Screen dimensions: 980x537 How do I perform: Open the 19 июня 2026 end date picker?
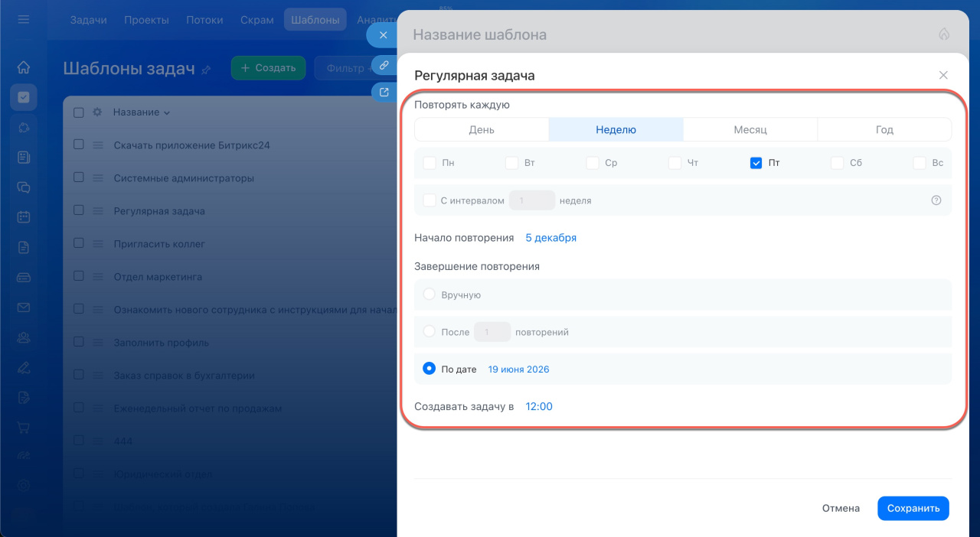pos(518,369)
